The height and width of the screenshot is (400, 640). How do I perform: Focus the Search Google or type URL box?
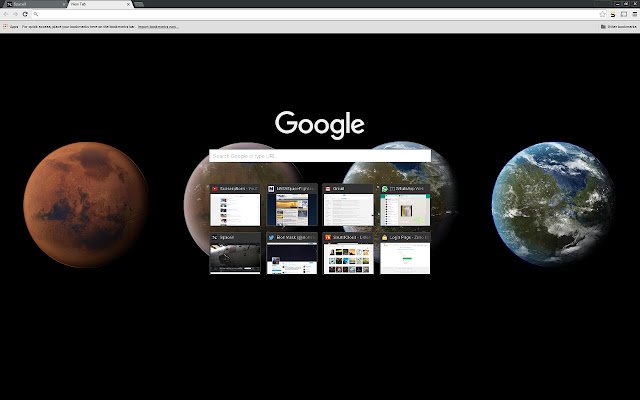coord(320,156)
